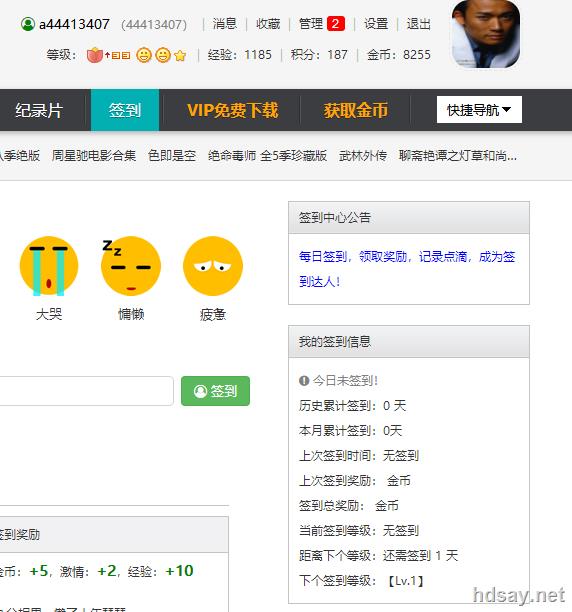Click the gold star level icon
572x612 pixels.
[x=180, y=55]
